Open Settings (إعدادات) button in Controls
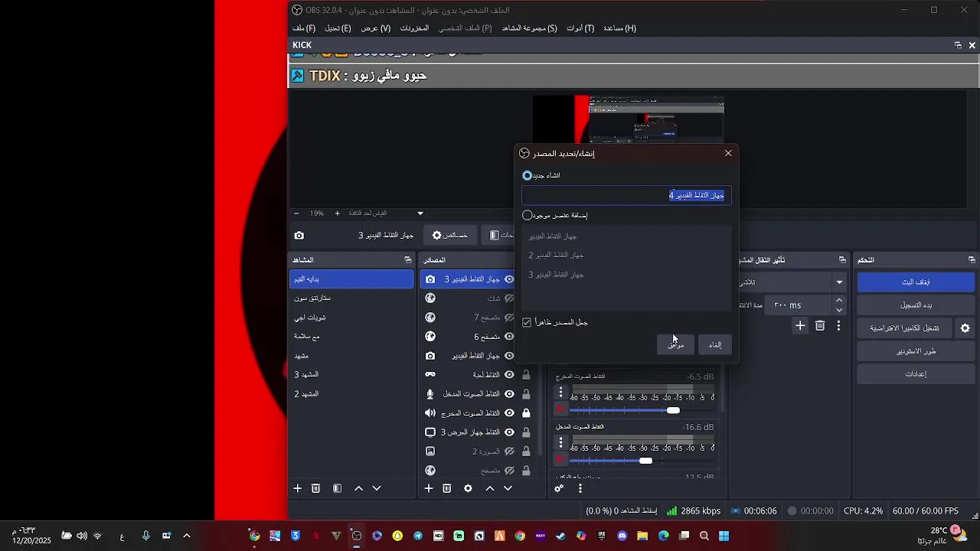Viewport: 980px width, 551px height. coord(916,374)
